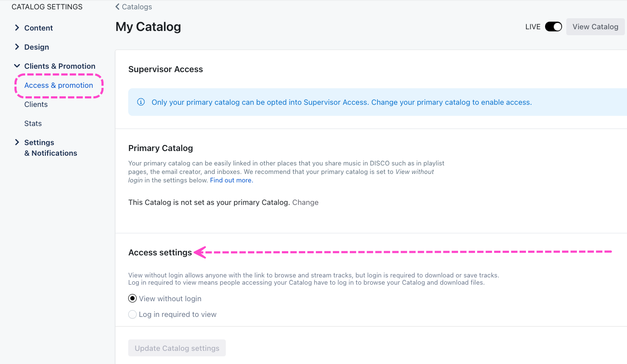This screenshot has width=627, height=364.
Task: Select Log in required to view
Action: pos(132,314)
